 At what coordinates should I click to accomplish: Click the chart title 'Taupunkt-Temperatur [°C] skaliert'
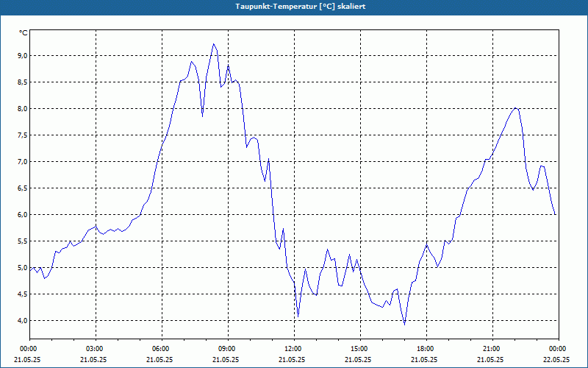301,7
